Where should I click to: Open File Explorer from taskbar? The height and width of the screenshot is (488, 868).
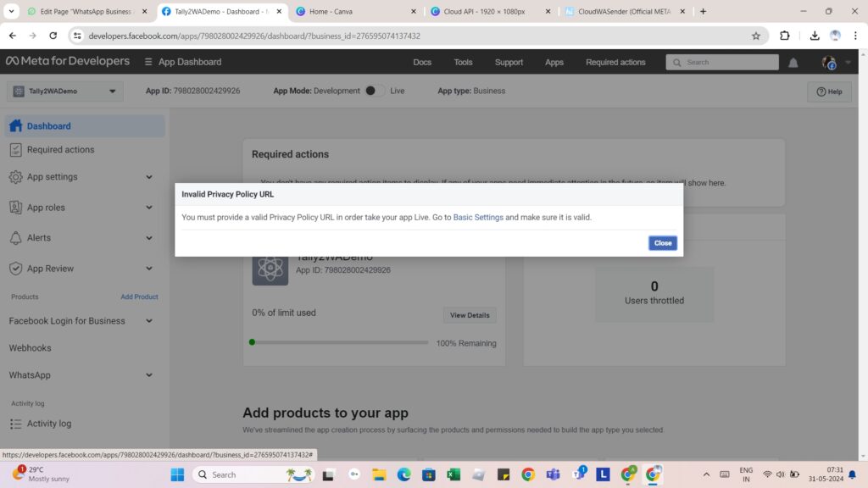click(379, 474)
